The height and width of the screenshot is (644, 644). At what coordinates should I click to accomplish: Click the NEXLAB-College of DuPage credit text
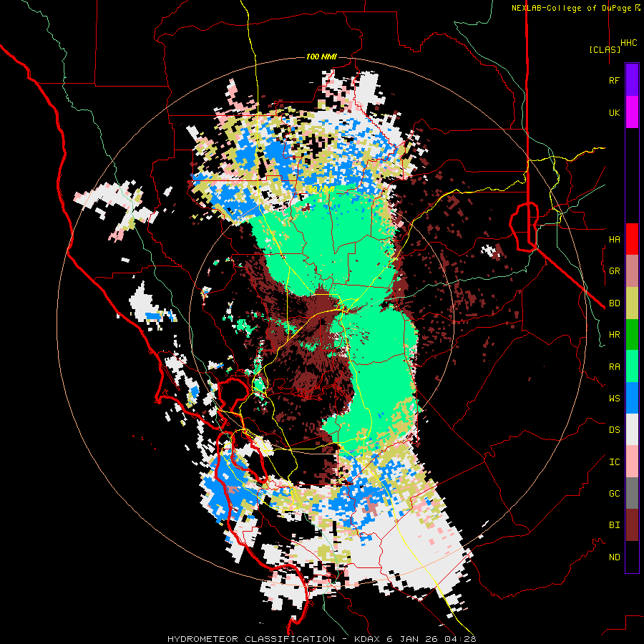pyautogui.click(x=571, y=8)
